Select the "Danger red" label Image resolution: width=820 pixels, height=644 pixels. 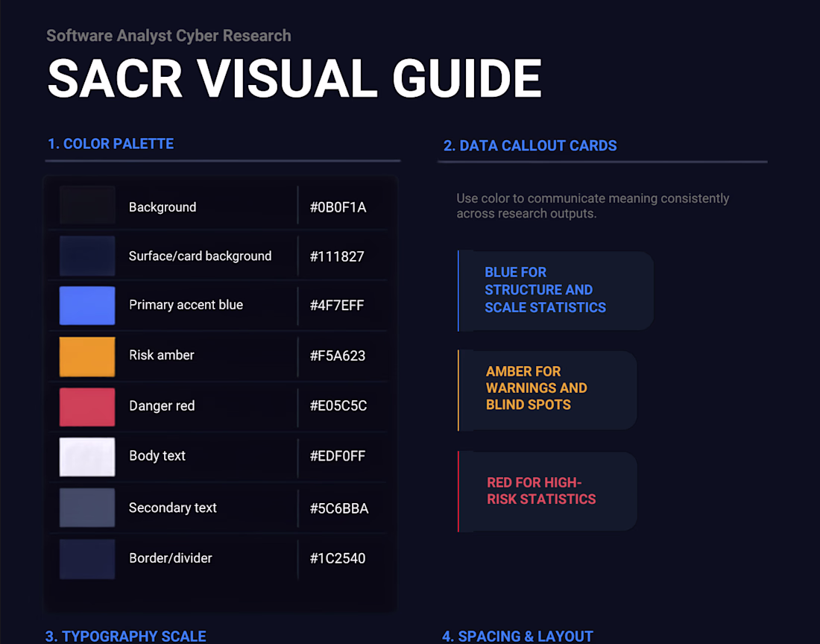click(162, 405)
